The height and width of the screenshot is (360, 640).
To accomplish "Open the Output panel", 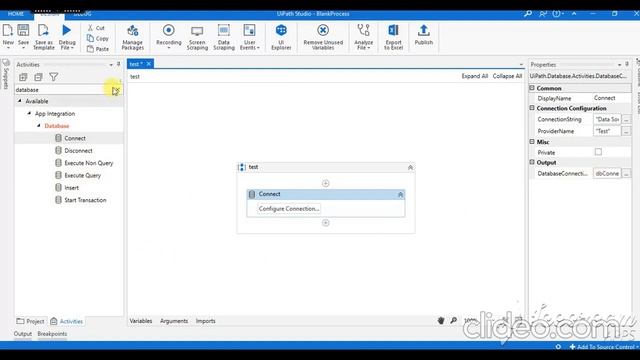I will point(22,334).
